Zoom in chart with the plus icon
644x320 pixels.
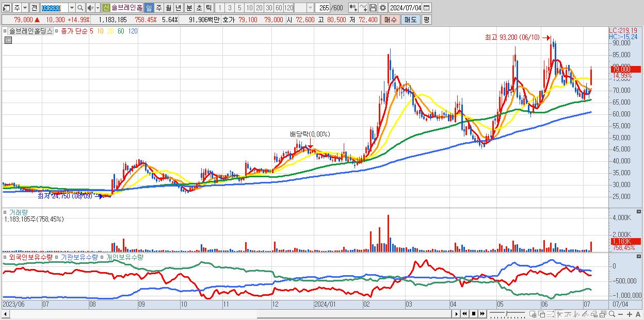pyautogui.click(x=630, y=314)
